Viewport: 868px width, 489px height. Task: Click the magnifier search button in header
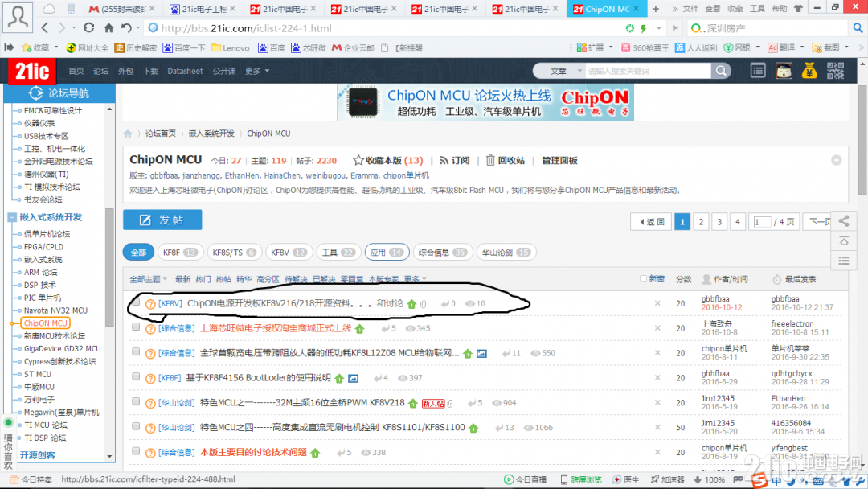721,71
